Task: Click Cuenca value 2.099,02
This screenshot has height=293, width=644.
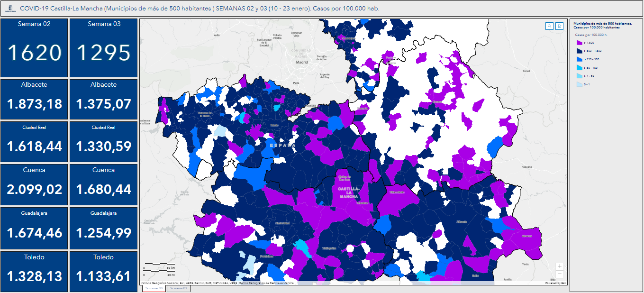Action: (x=34, y=190)
